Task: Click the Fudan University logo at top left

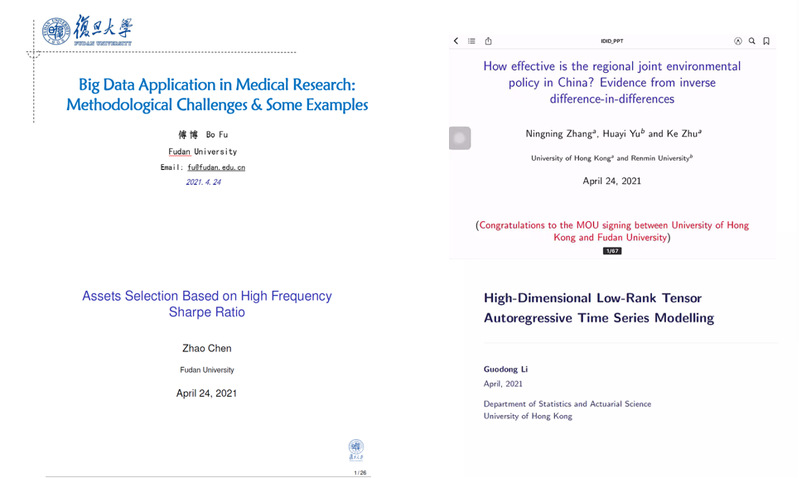Action: click(86, 31)
